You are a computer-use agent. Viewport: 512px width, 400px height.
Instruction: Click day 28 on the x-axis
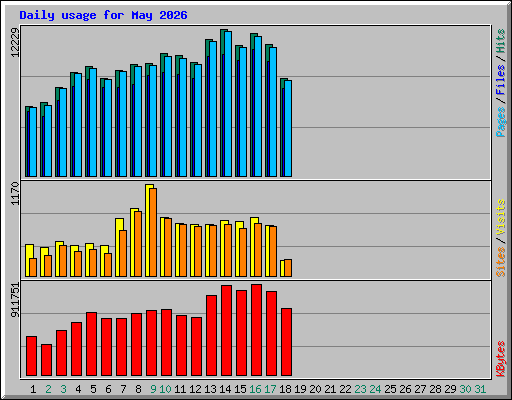(435, 389)
